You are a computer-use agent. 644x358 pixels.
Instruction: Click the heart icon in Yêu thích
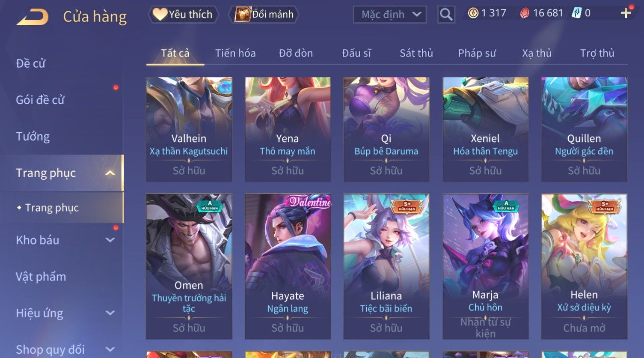(x=160, y=14)
